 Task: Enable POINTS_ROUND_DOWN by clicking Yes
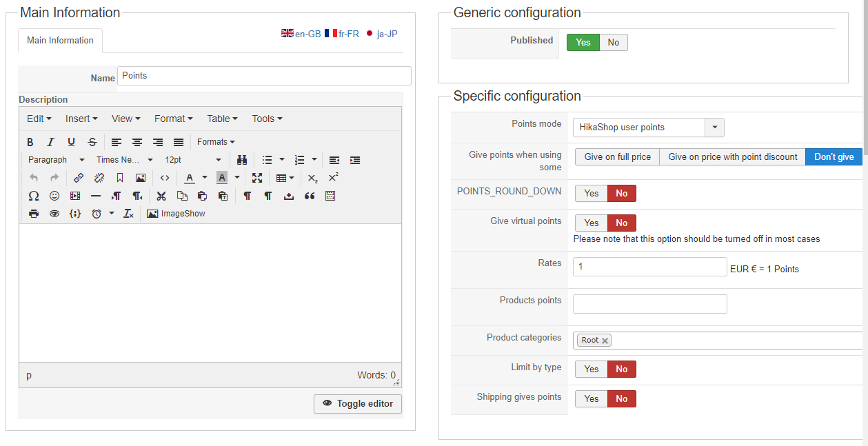(x=591, y=194)
